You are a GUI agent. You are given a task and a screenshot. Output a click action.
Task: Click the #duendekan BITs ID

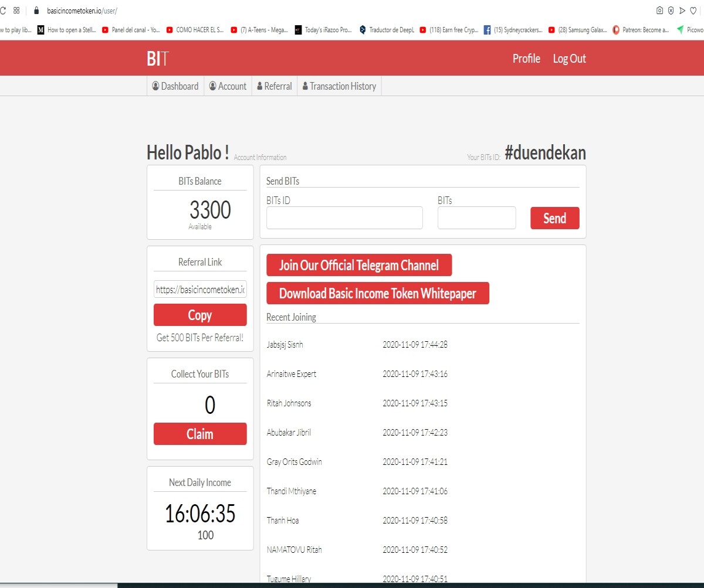[545, 153]
